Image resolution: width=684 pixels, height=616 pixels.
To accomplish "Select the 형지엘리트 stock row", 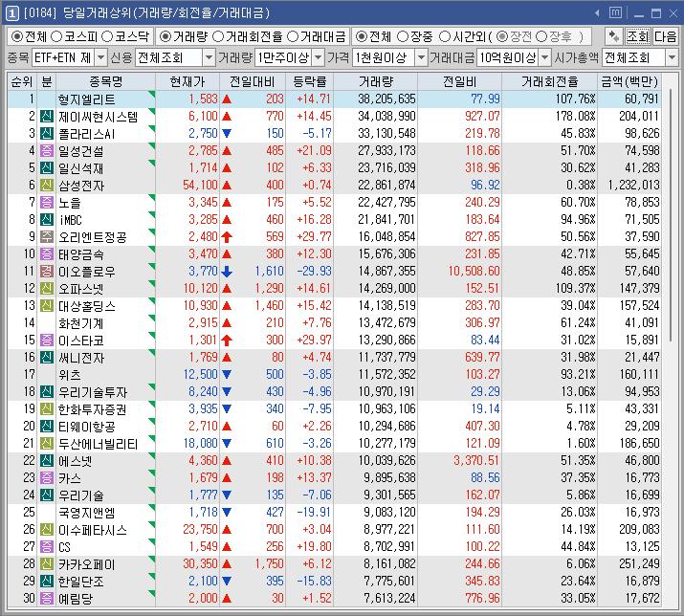I will (x=334, y=99).
